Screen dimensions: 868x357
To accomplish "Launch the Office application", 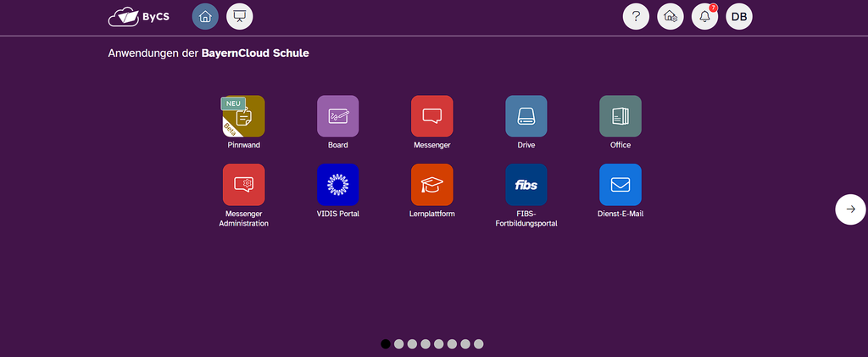I will click(x=620, y=116).
